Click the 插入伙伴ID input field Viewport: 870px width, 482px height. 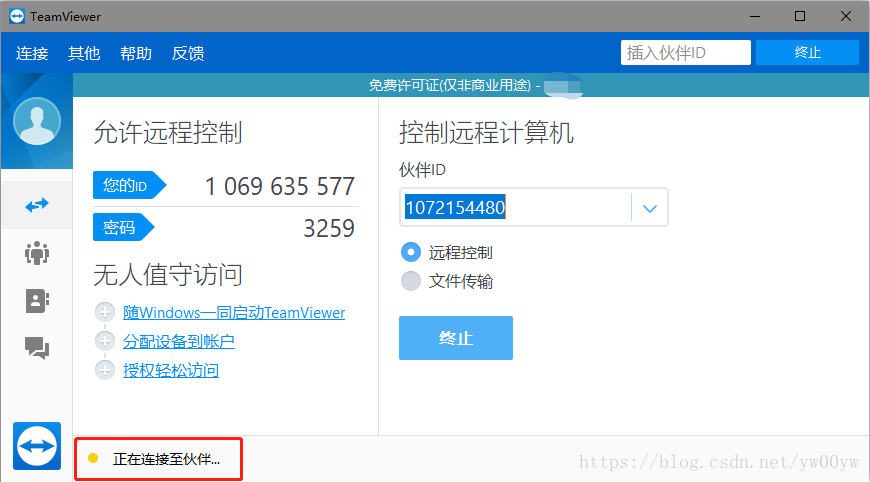coord(685,53)
